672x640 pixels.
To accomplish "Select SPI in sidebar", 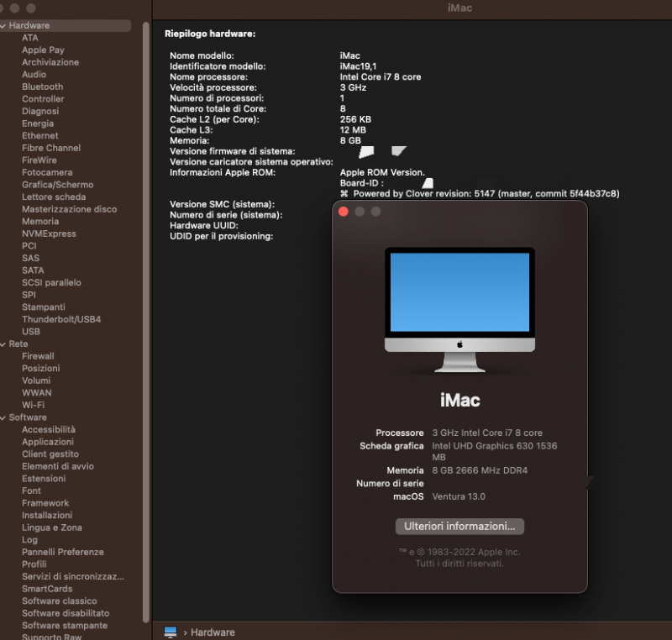I will 29,295.
